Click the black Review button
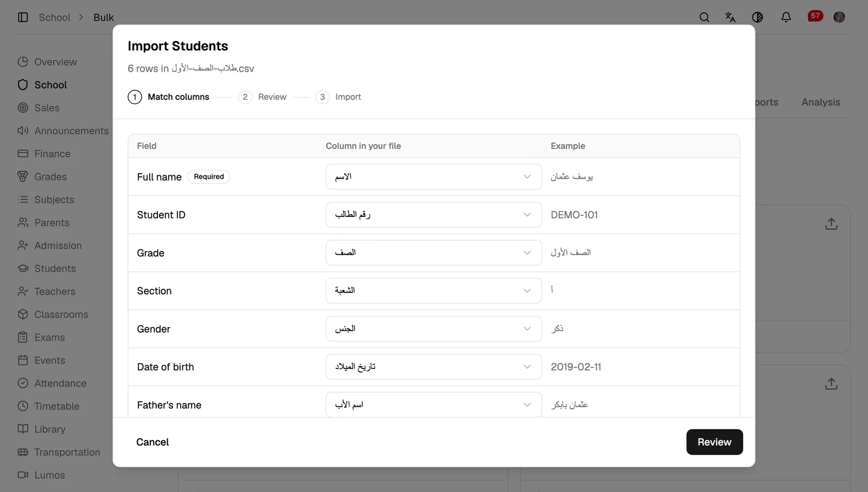 pos(714,442)
